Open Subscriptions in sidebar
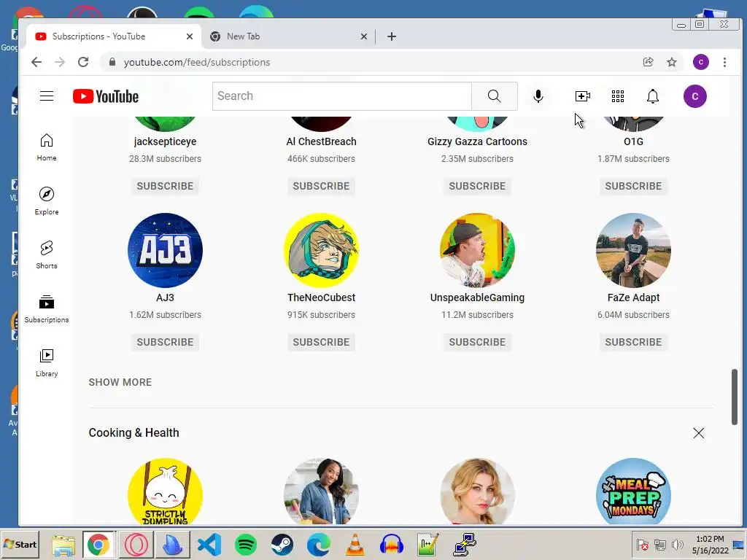Screen dimensions: 747x560 pos(47,308)
